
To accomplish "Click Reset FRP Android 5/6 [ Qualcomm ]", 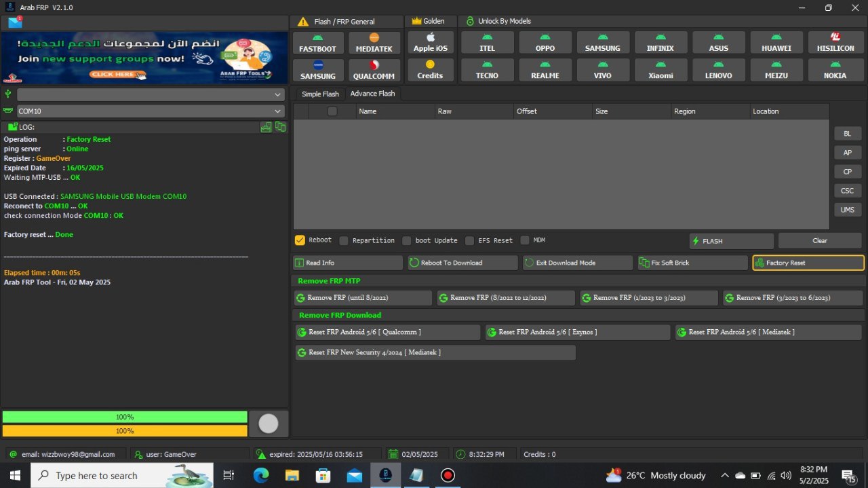I will pyautogui.click(x=387, y=333).
